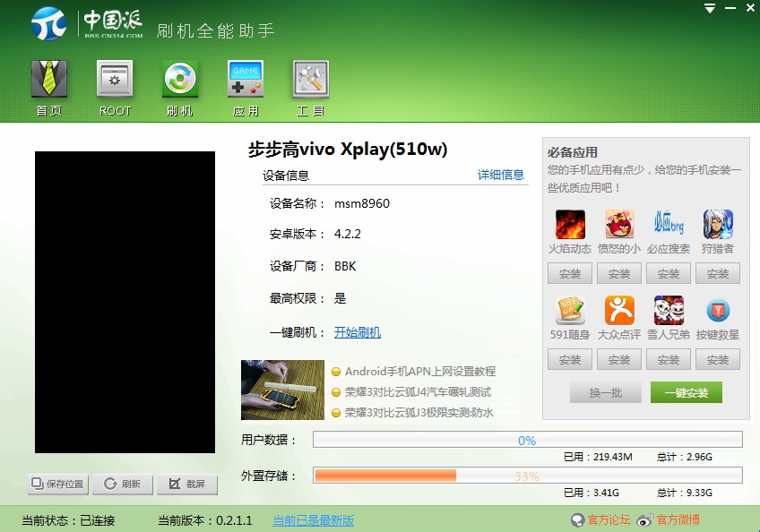Screen dimensions: 760x532
Task: Select the 火焰动态 app icon
Action: pyautogui.click(x=570, y=224)
